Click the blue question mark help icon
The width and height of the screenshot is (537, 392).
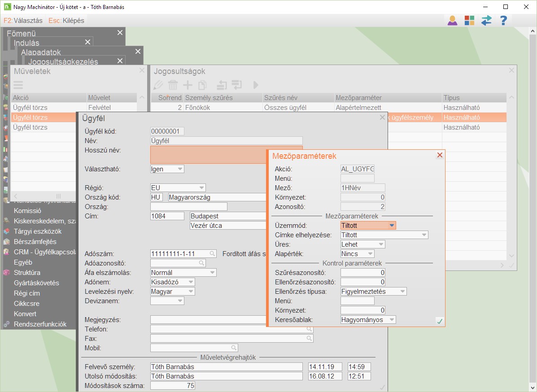pos(503,20)
